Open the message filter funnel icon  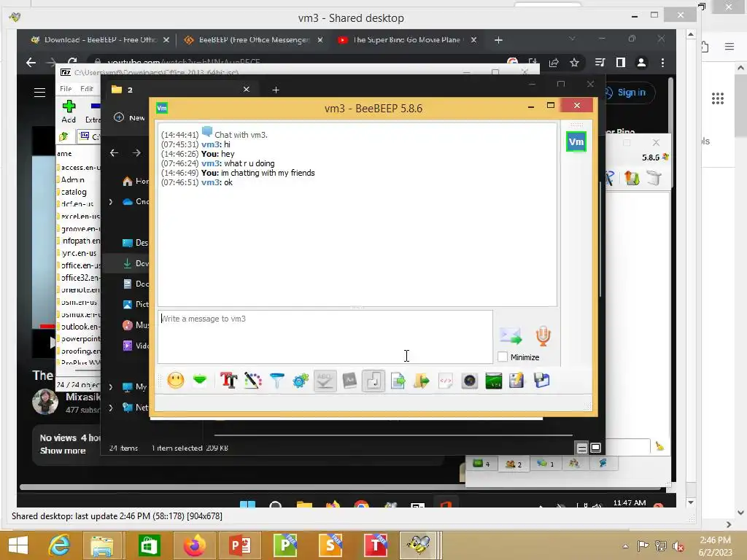pyautogui.click(x=276, y=381)
